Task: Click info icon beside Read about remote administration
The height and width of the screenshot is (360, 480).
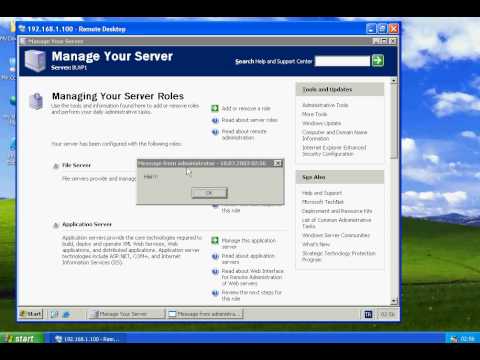Action: [215, 132]
